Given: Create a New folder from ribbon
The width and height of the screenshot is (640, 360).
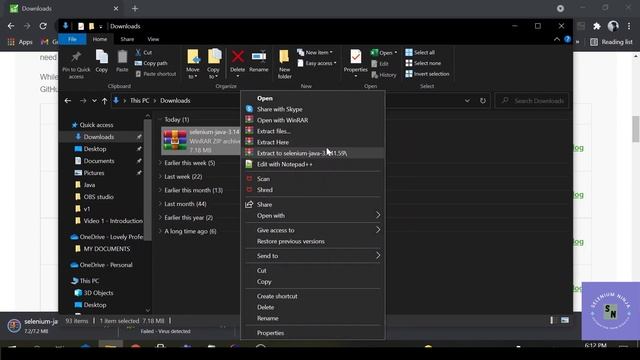Looking at the screenshot, I should pos(284,64).
